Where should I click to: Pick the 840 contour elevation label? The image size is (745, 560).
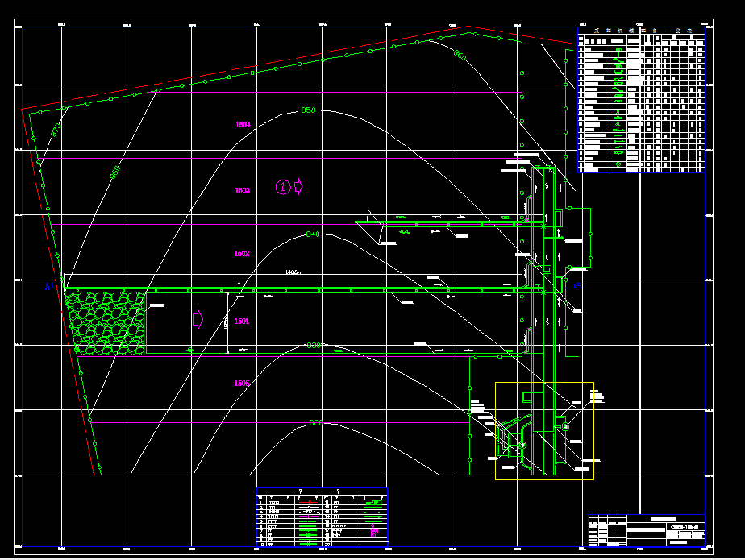click(313, 234)
